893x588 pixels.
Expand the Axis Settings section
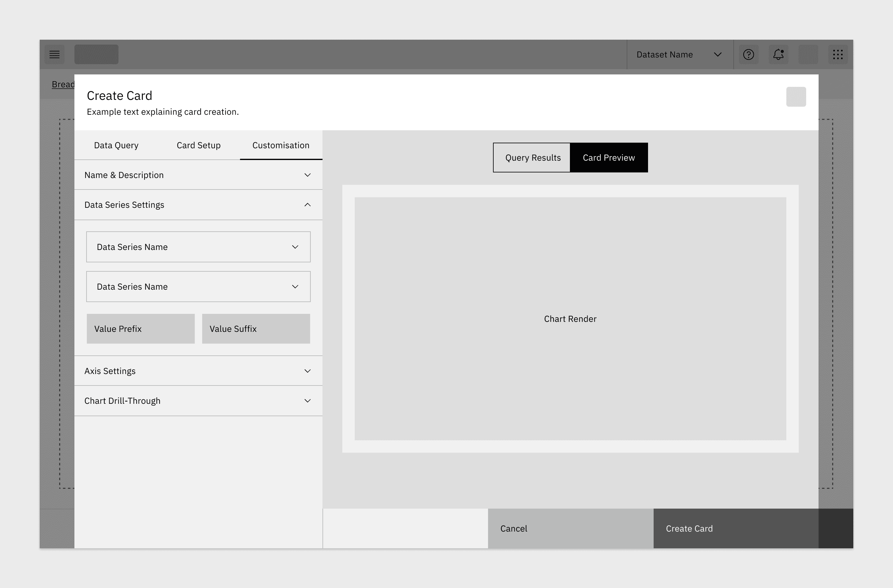198,371
